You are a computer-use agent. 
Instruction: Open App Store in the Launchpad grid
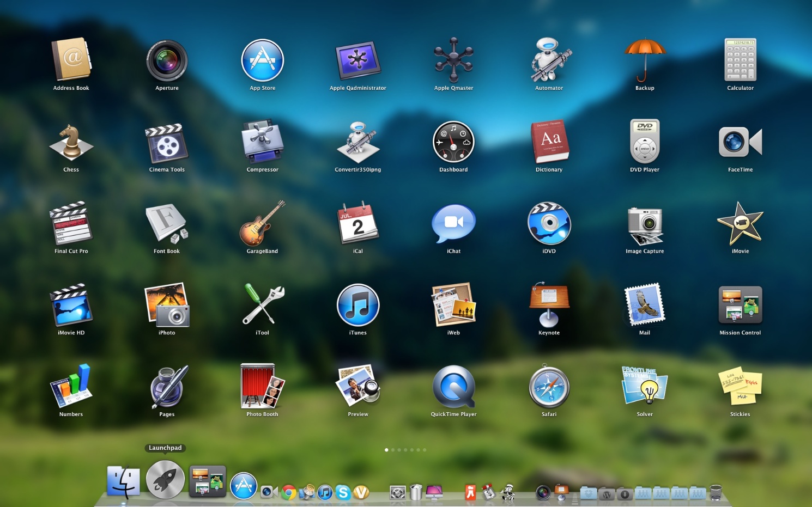pos(263,60)
